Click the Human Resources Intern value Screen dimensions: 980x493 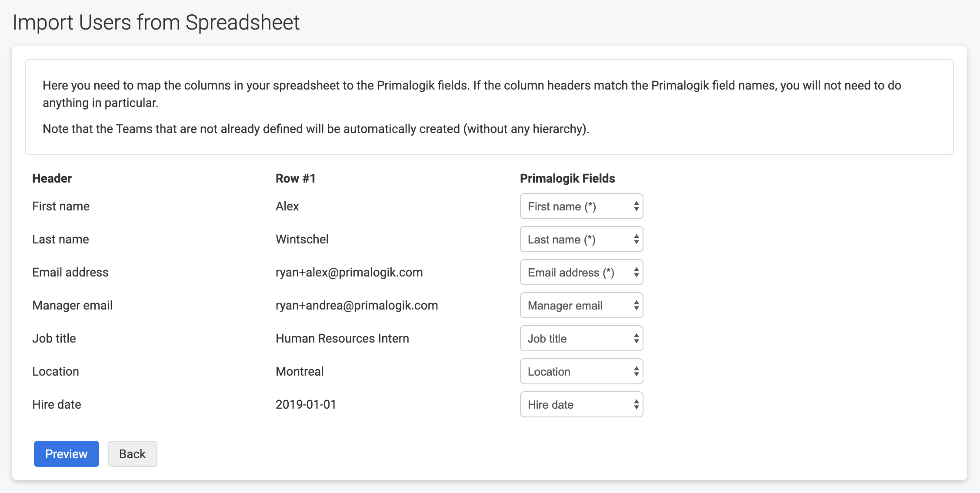click(342, 339)
